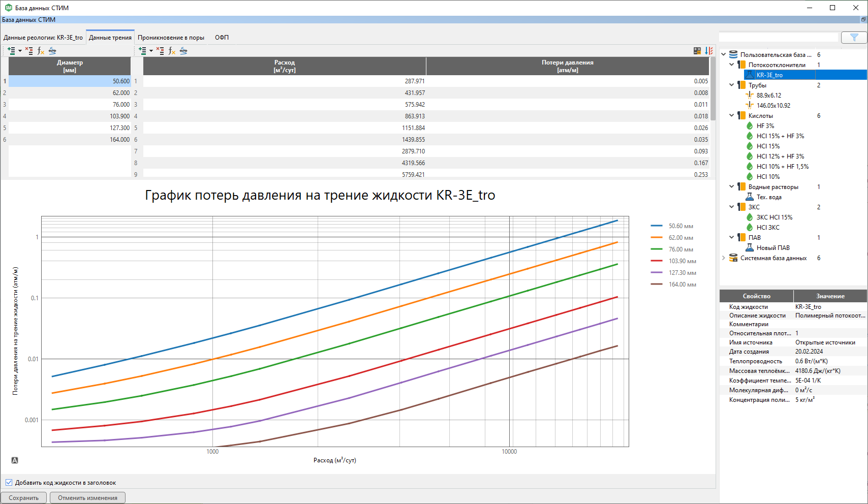Toggle the 76.00 мм green legend entry
Viewport: 868px width, 504px height.
tap(672, 249)
